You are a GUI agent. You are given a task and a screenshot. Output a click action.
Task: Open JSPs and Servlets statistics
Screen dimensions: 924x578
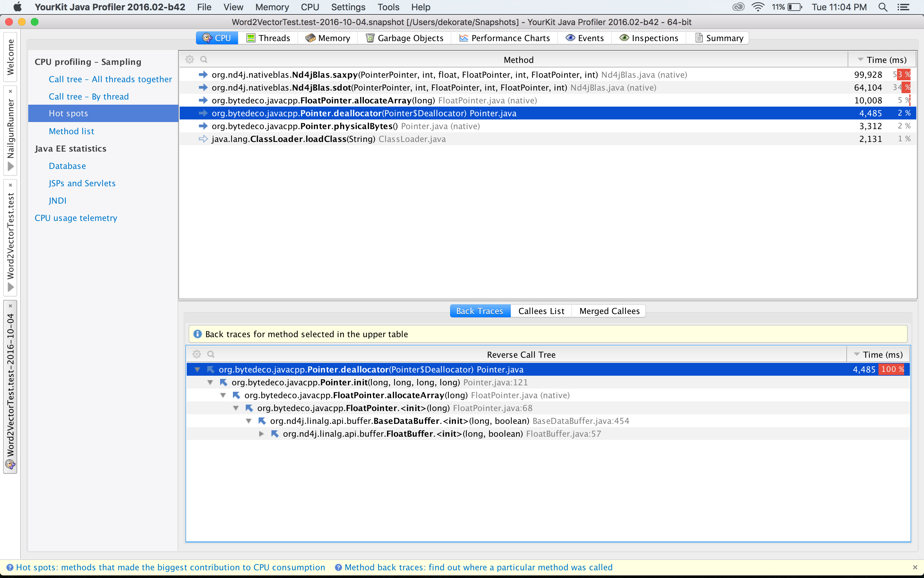(82, 183)
